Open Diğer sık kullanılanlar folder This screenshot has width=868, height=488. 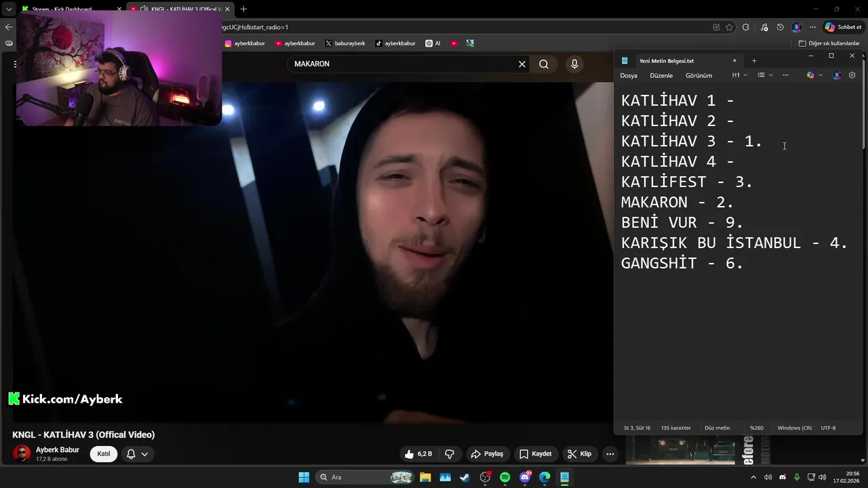tap(829, 43)
